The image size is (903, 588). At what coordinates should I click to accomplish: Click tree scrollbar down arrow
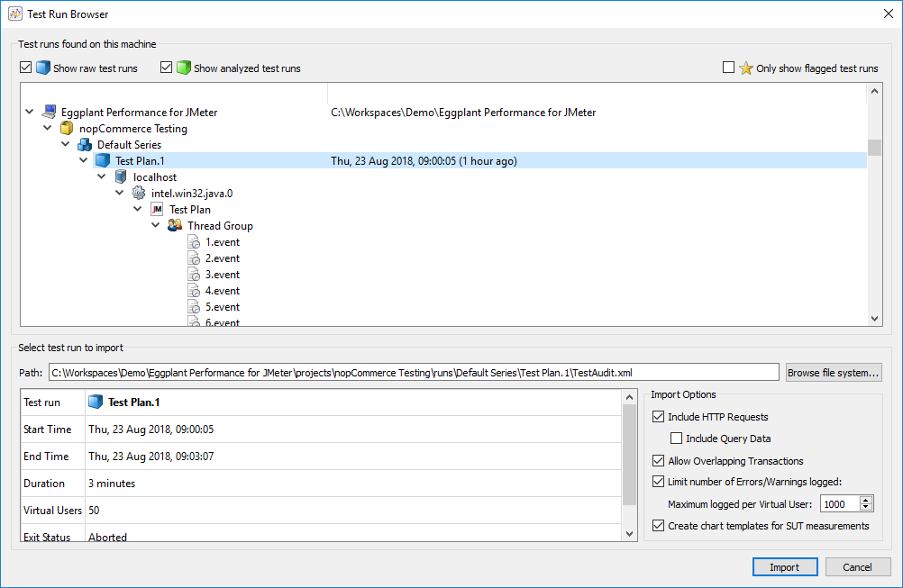coord(874,319)
